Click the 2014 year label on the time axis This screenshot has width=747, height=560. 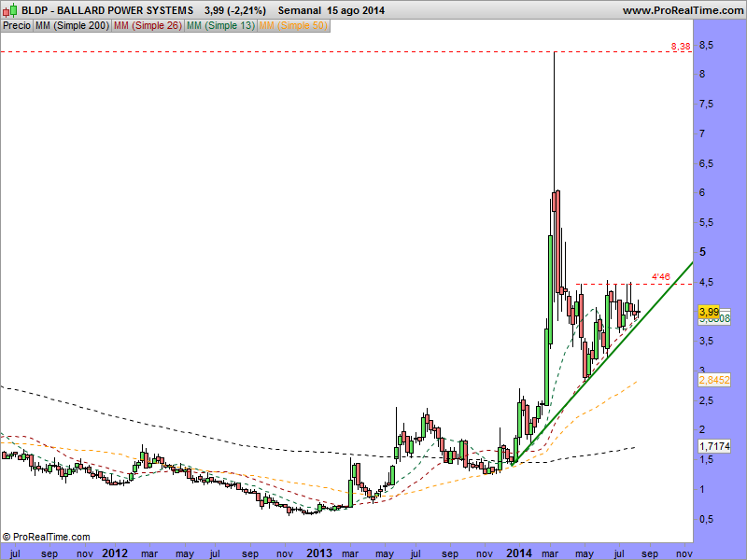[519, 553]
